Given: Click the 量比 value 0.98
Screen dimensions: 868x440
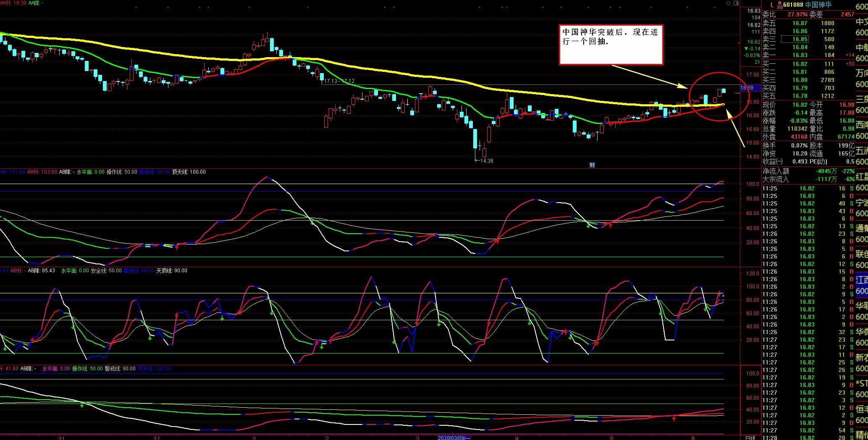Looking at the screenshot, I should tap(849, 129).
